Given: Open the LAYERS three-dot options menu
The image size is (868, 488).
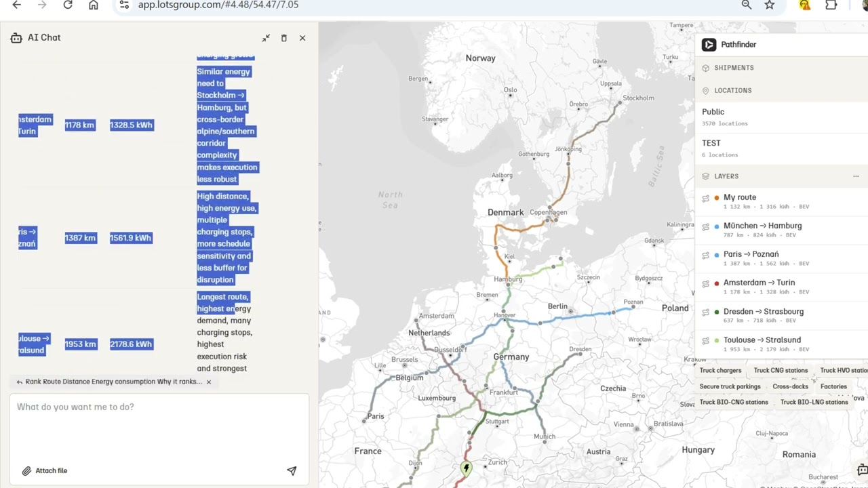Looking at the screenshot, I should 856,176.
